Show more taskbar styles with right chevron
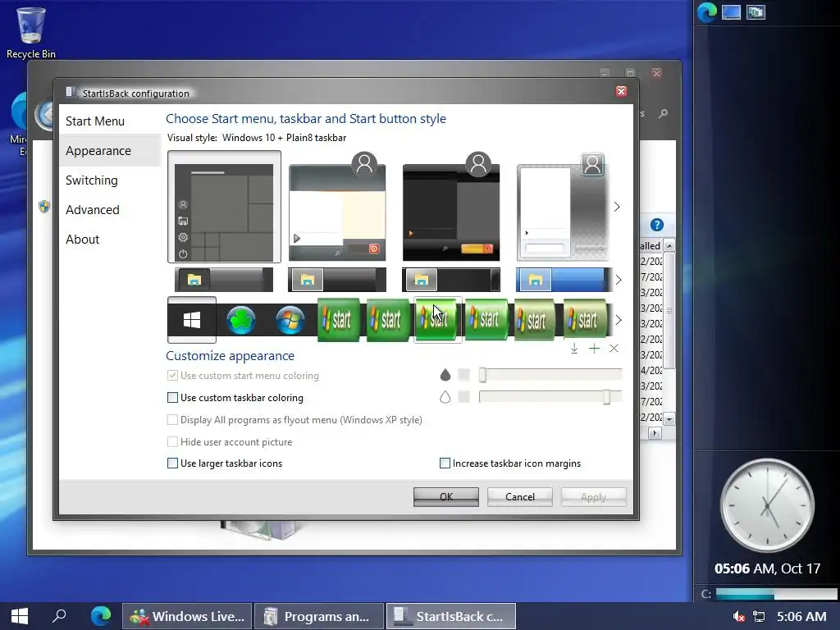 [619, 280]
